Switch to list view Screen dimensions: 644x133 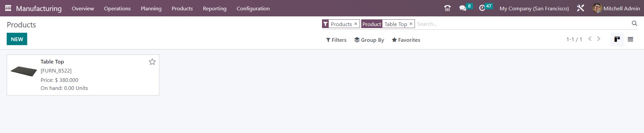tap(630, 39)
